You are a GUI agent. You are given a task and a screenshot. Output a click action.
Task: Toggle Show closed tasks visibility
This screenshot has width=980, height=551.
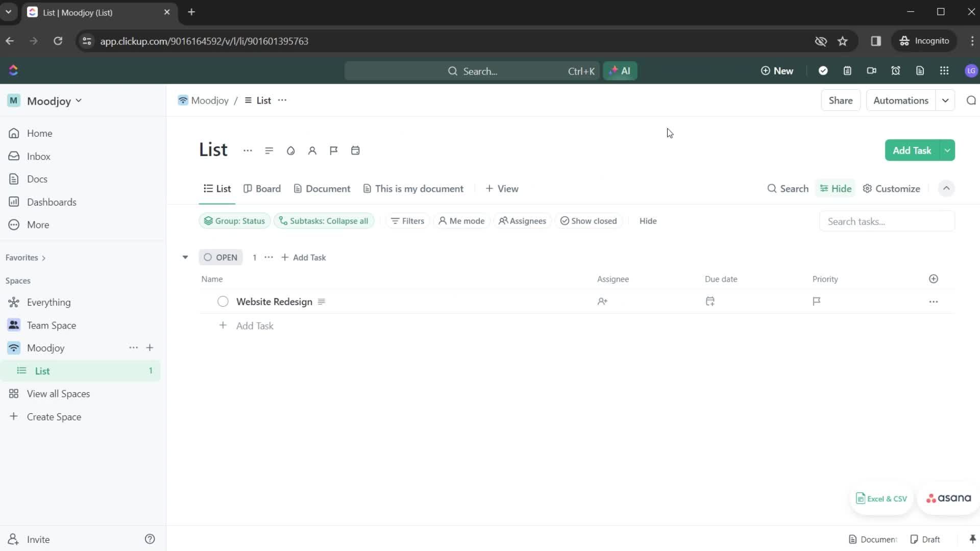tap(590, 221)
